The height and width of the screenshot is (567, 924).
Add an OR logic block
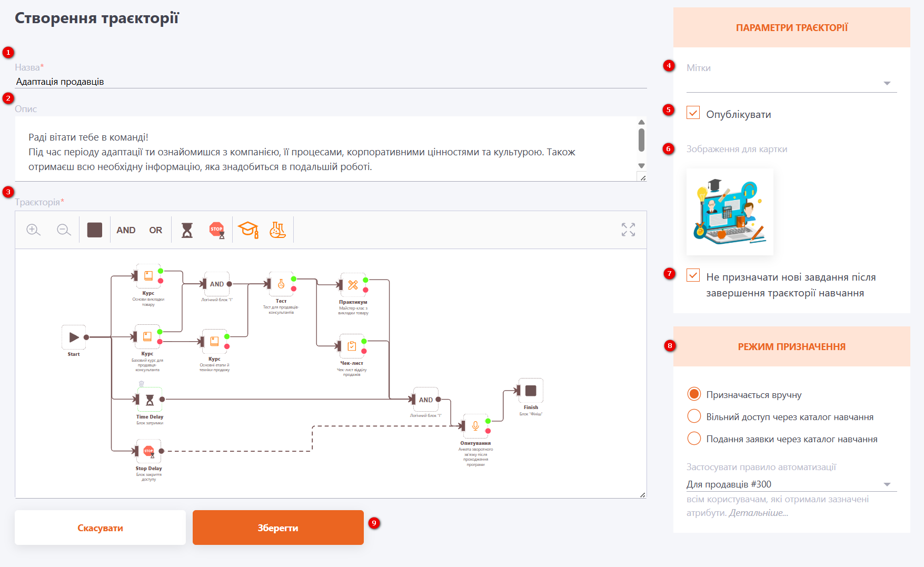click(155, 230)
